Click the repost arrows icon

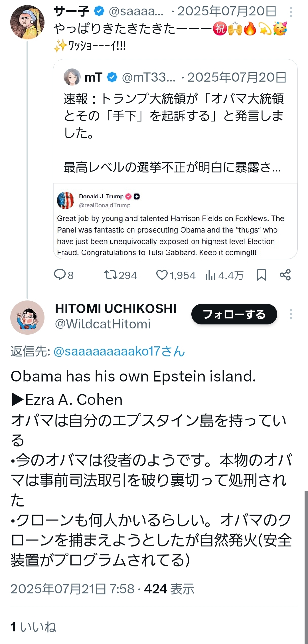click(111, 275)
